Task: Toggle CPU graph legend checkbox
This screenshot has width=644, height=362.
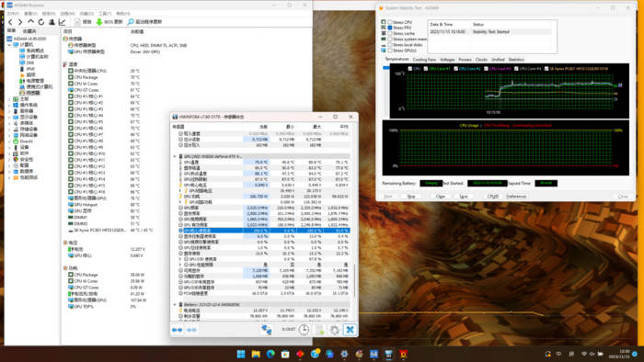Action: 410,69
